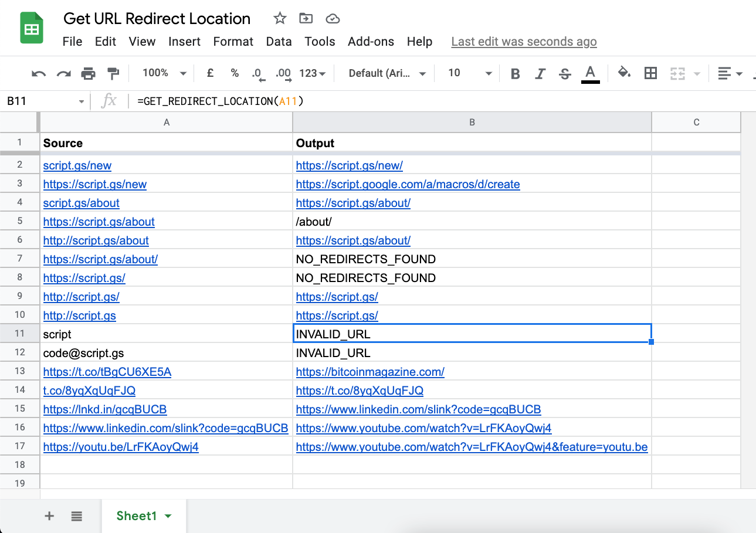Open the Insert menu

click(x=184, y=42)
